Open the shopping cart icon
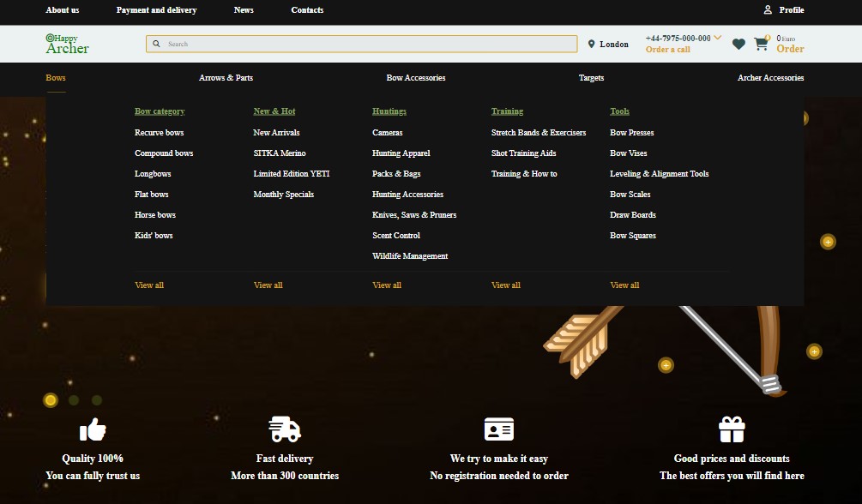 pyautogui.click(x=761, y=44)
